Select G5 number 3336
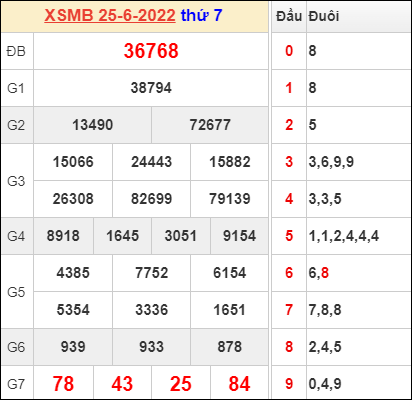Screen dimensions: 412x400 pos(151,310)
